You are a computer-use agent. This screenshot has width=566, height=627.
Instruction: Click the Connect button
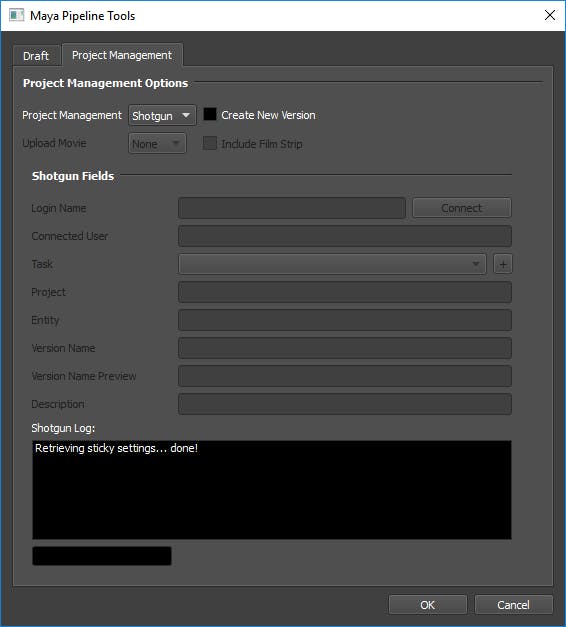click(462, 208)
